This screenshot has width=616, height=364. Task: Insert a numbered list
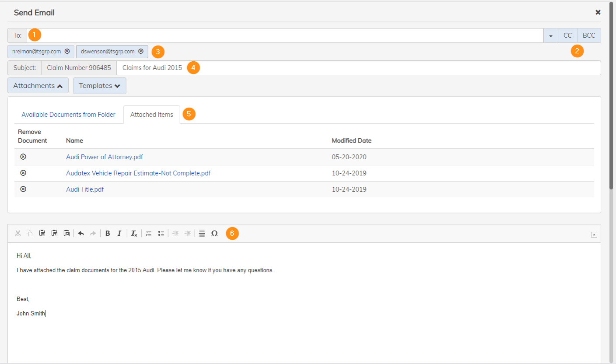149,234
